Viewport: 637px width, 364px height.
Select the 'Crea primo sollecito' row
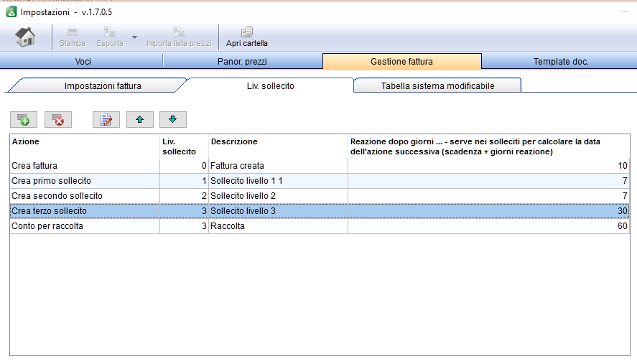[320, 181]
